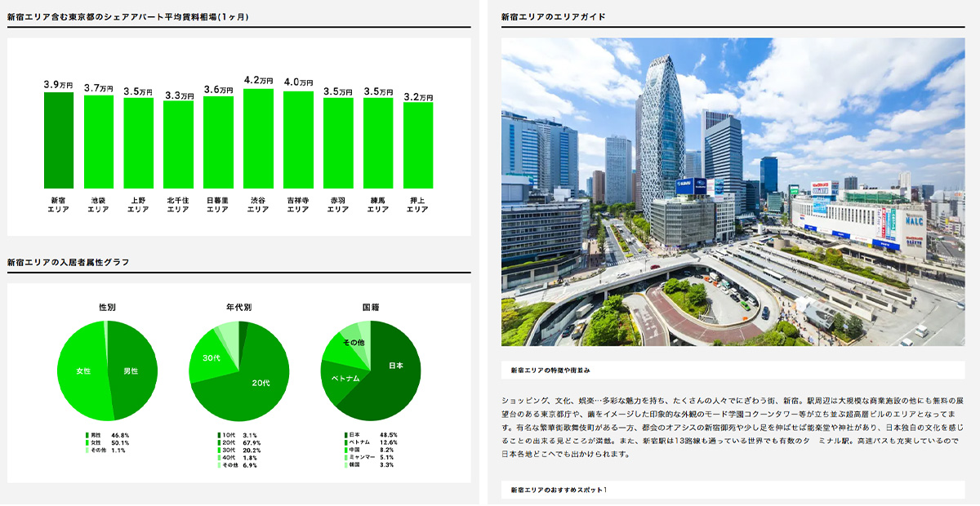Click the 新宿エリア bar showing 3.9万円

(x=59, y=140)
